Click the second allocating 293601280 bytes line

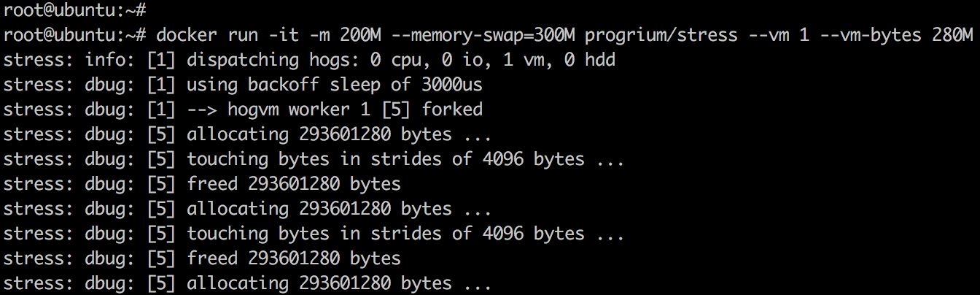[x=247, y=209]
